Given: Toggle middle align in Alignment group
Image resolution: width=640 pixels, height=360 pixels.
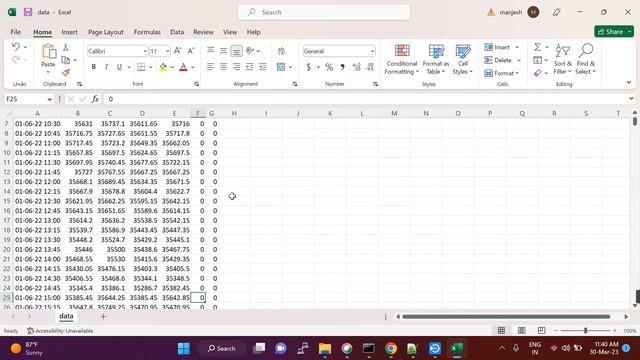Looking at the screenshot, I should [x=223, y=51].
